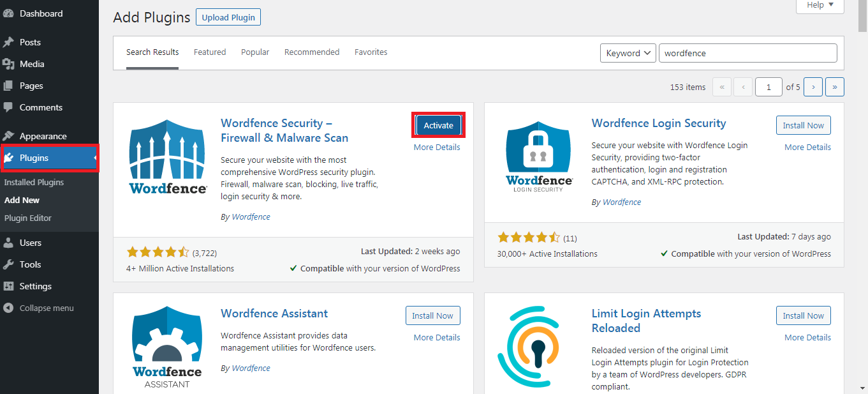Go to first page of results
The height and width of the screenshot is (394, 868).
(722, 87)
